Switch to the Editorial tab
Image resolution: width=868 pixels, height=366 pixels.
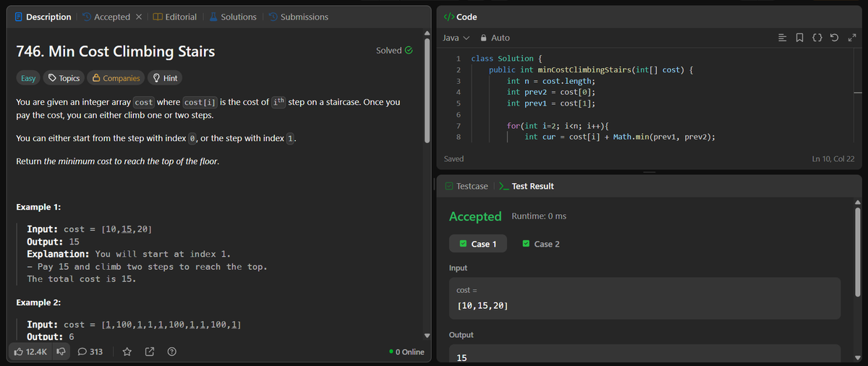tap(175, 17)
